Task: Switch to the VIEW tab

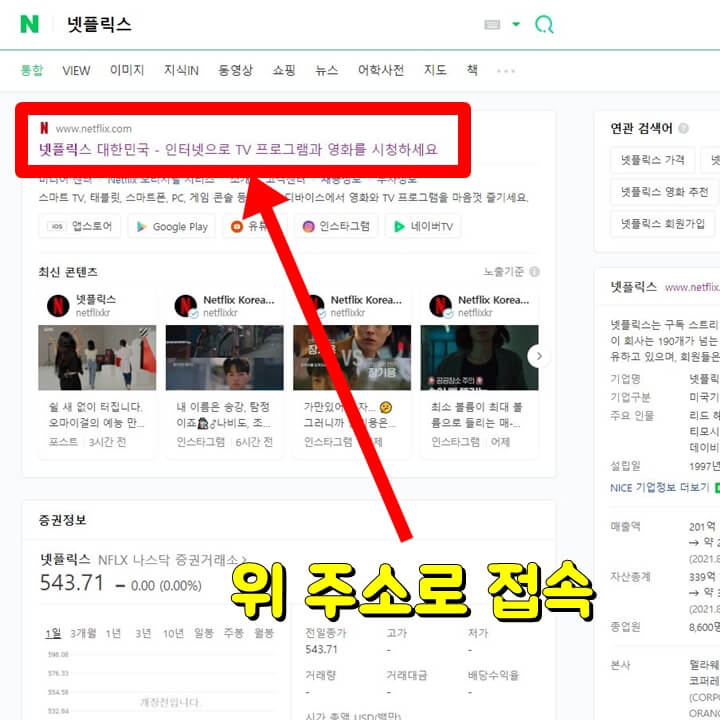Action: pos(76,71)
